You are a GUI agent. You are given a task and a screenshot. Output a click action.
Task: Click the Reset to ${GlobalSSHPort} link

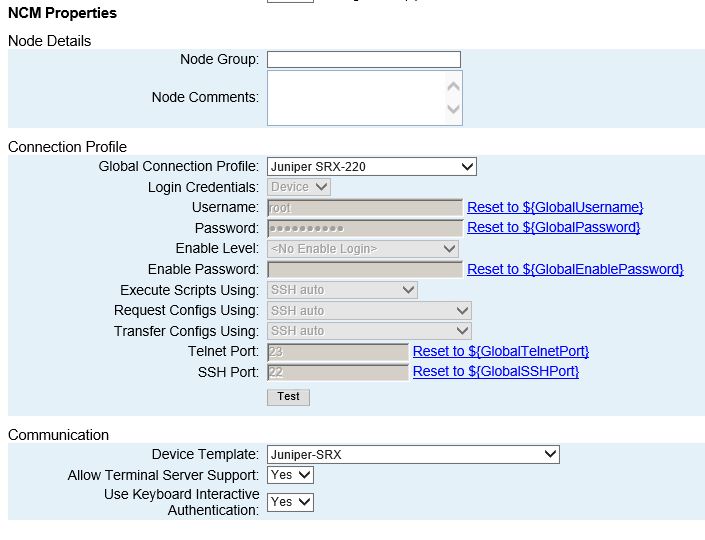click(495, 372)
